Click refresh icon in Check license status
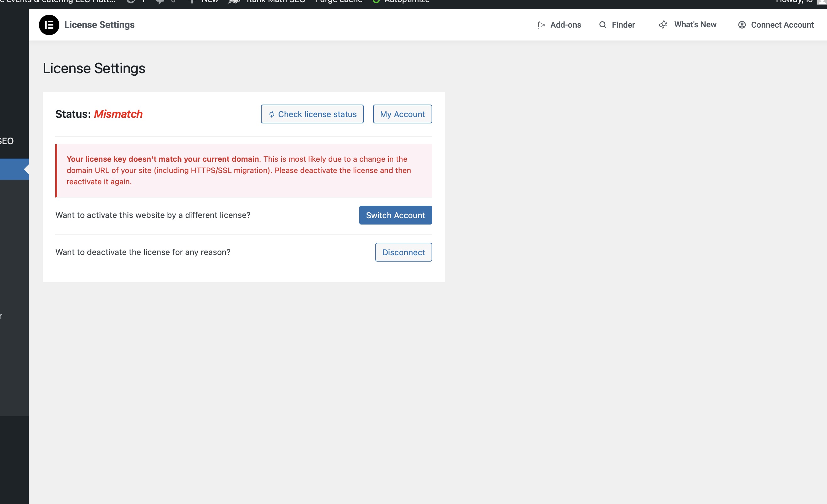827x504 pixels. click(x=271, y=114)
